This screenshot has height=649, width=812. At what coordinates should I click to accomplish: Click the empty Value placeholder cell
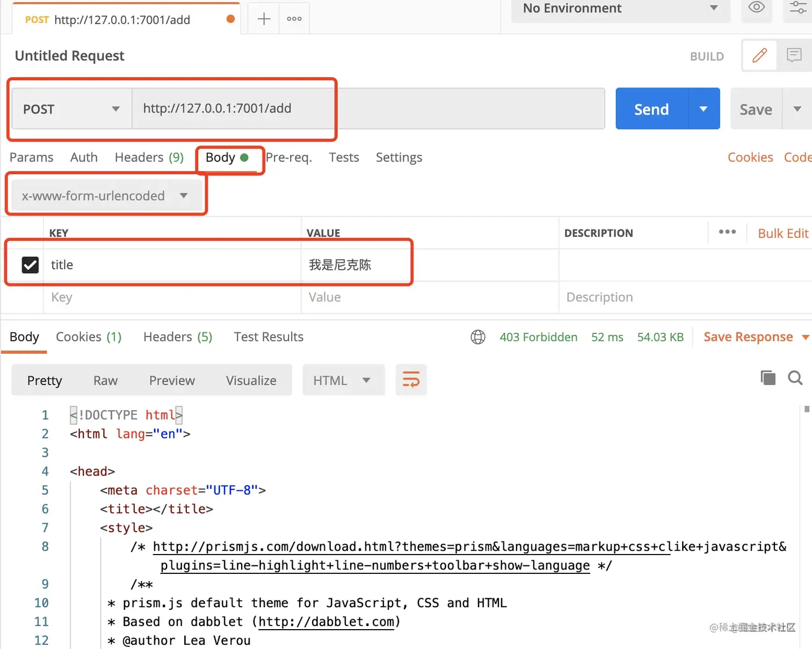click(430, 297)
